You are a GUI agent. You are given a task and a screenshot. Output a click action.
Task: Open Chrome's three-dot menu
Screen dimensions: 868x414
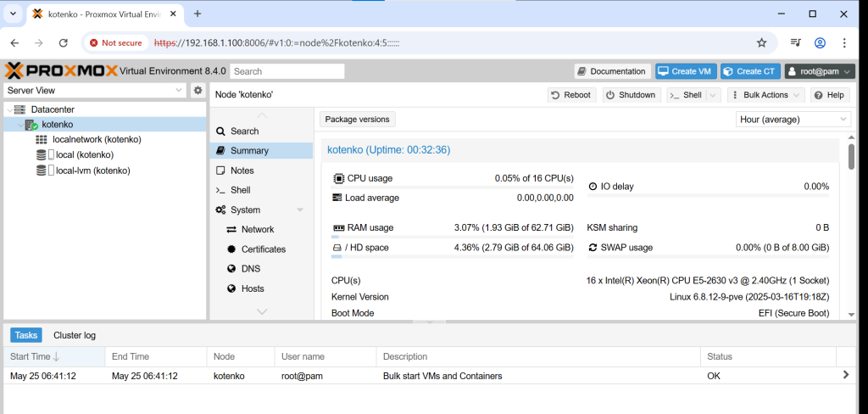(x=844, y=42)
